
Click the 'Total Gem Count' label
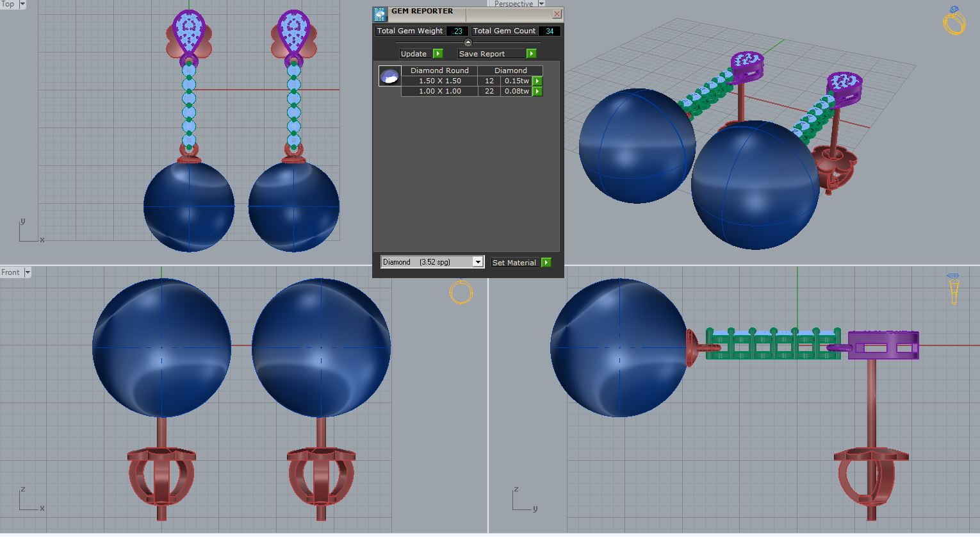click(x=504, y=31)
